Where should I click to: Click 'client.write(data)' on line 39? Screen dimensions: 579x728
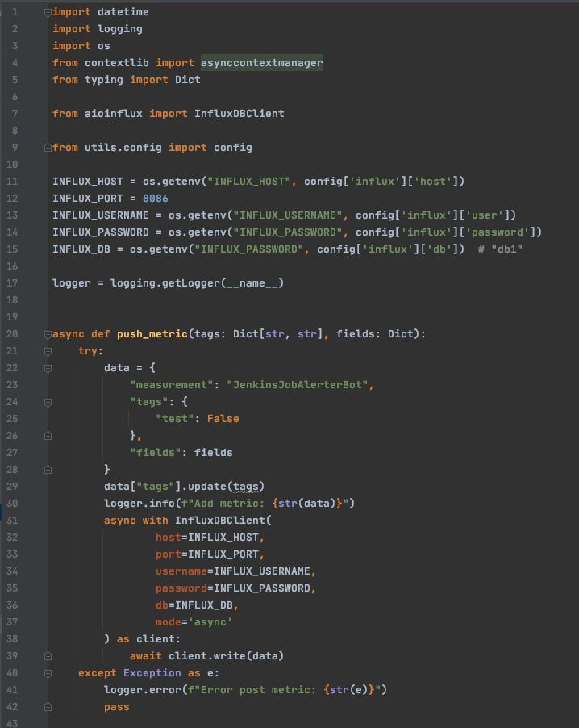click(x=226, y=656)
